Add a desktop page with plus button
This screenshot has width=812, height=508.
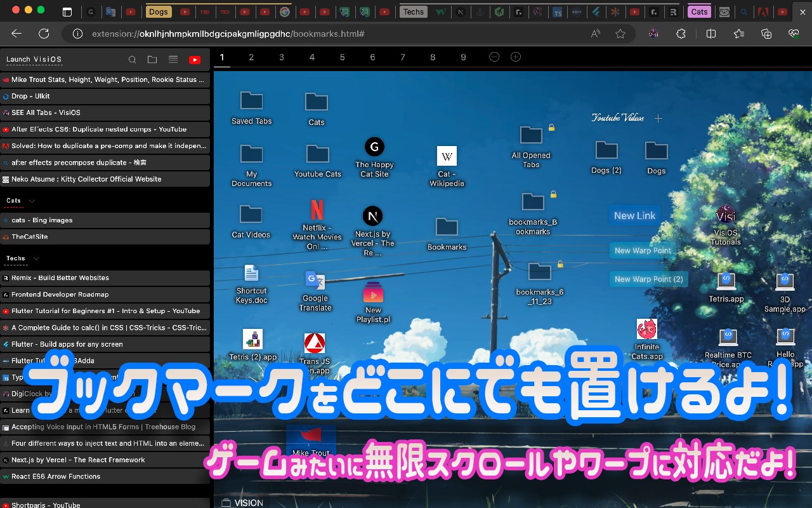click(516, 57)
